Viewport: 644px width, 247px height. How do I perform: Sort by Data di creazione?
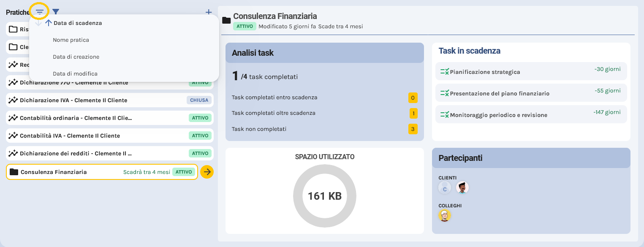[x=76, y=57]
